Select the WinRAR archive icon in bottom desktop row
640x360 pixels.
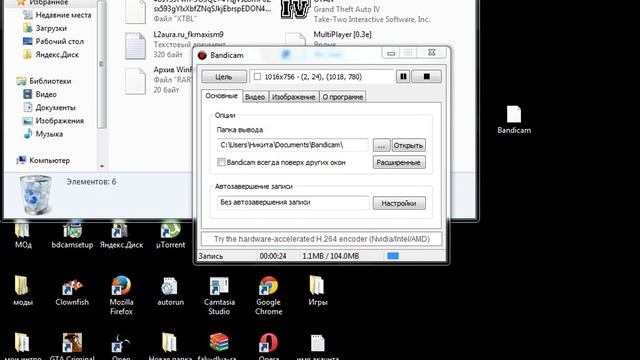tap(219, 346)
